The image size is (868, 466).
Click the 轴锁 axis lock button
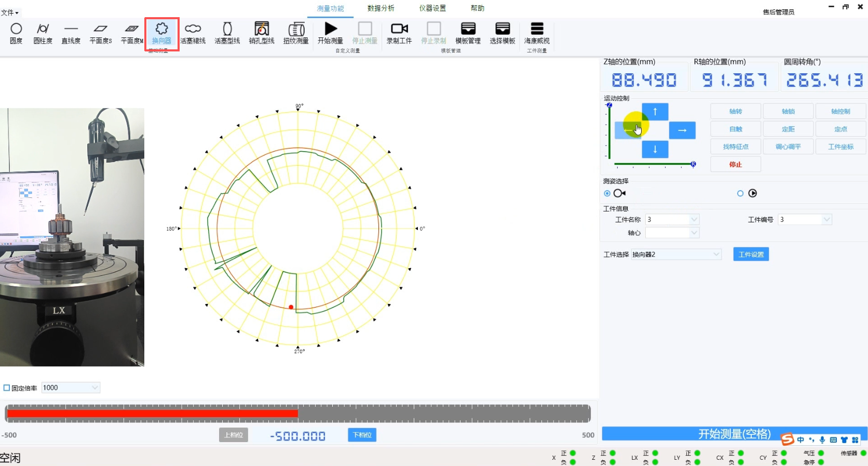coord(788,111)
